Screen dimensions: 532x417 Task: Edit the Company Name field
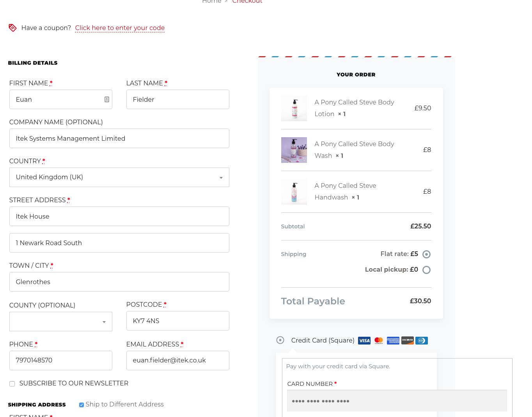(x=119, y=138)
